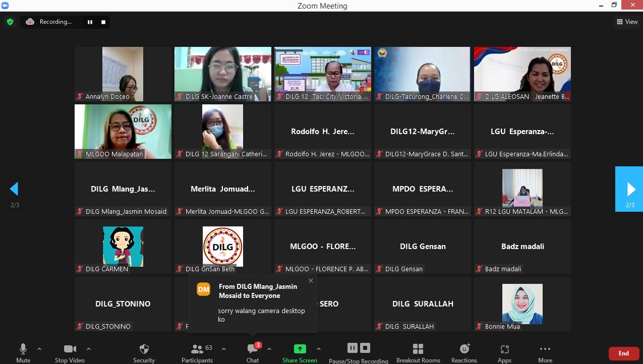The width and height of the screenshot is (643, 364).
Task: Click the red End button
Action: tap(624, 353)
